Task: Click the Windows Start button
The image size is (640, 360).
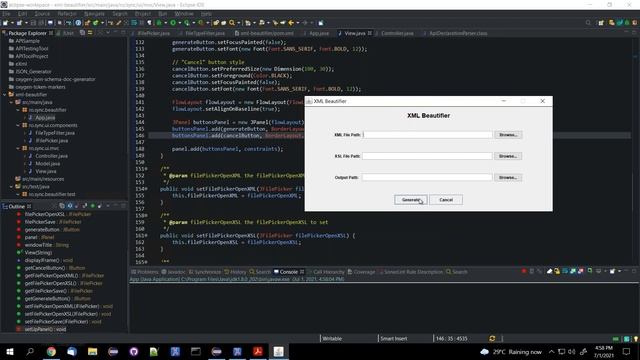Action: 10,351
